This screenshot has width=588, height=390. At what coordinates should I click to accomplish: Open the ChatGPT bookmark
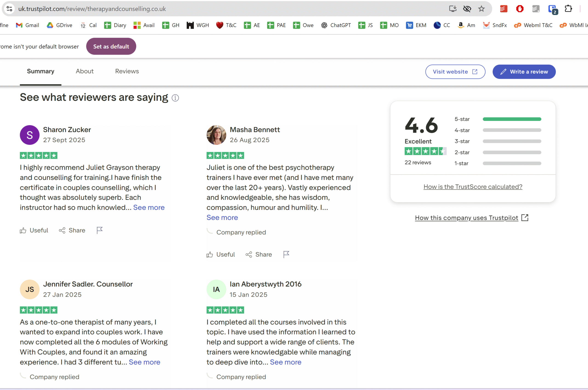336,25
